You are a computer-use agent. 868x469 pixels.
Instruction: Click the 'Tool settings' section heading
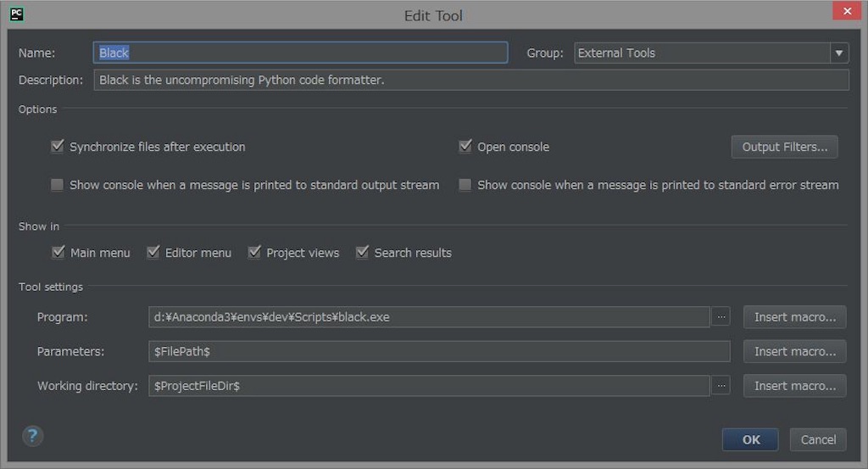[x=50, y=287]
